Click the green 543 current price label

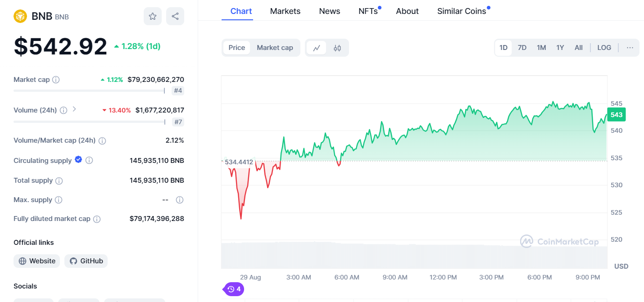coord(617,115)
